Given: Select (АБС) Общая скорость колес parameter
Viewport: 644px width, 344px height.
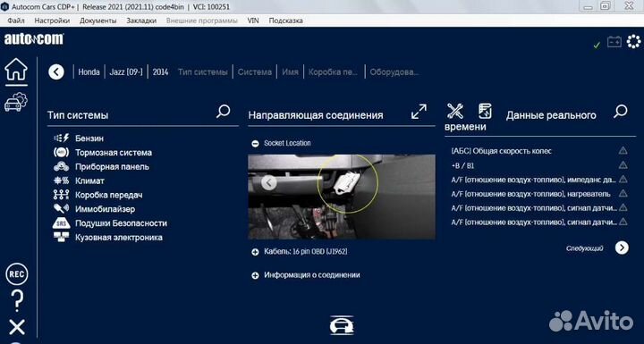Looking at the screenshot, I should click(x=501, y=151).
